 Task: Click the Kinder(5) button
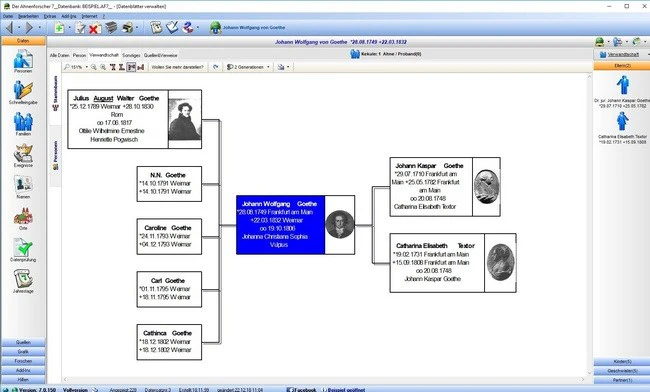(622, 362)
